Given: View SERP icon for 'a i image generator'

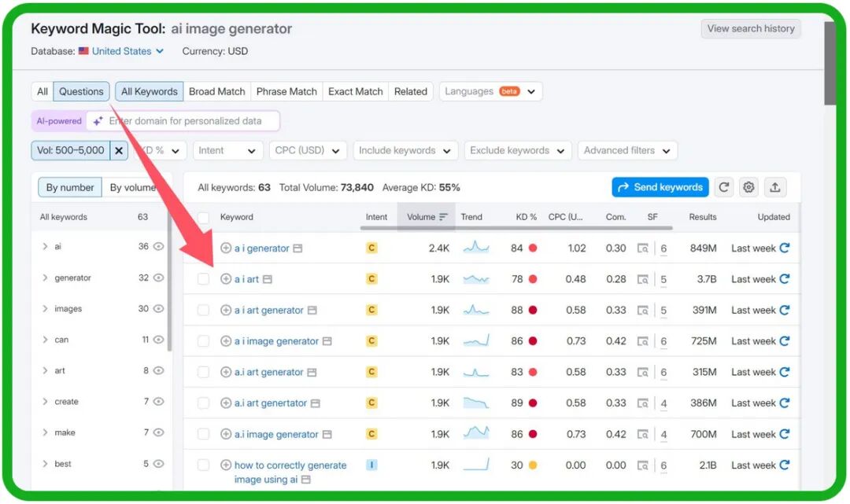Looking at the screenshot, I should (x=643, y=341).
